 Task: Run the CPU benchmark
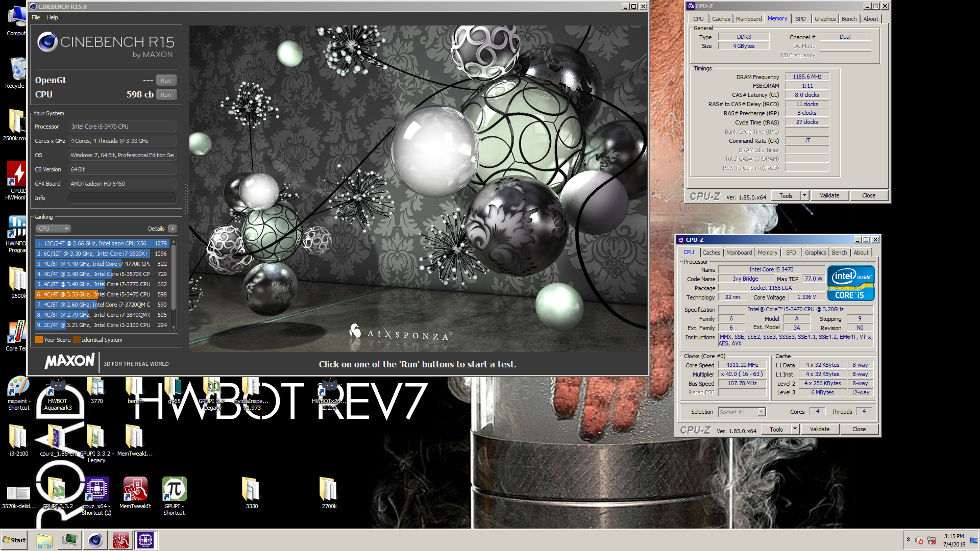tap(166, 95)
